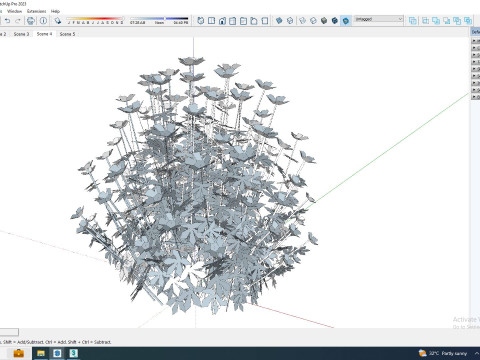
Task: Toggle Back Edges style
Action: tap(290, 21)
